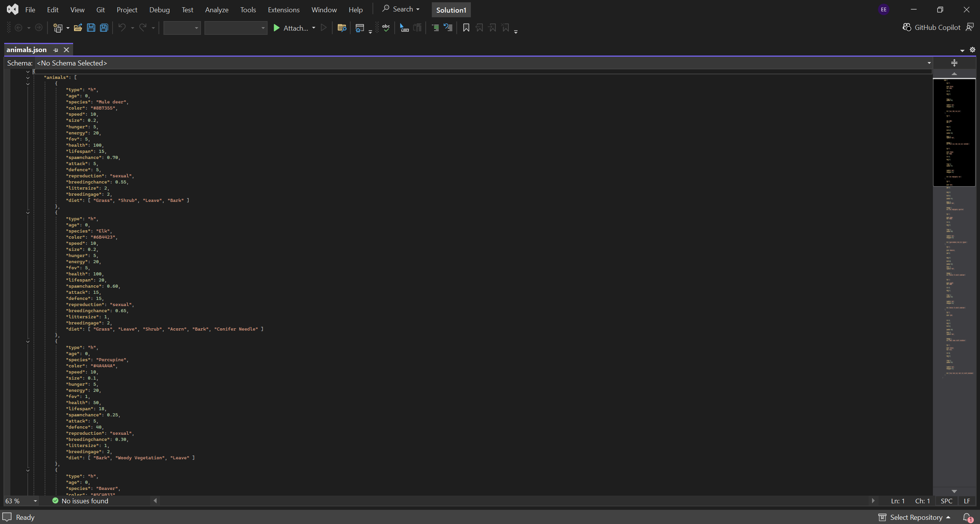This screenshot has width=980, height=524.
Task: Toggle pin on animals.json tab
Action: coord(56,50)
